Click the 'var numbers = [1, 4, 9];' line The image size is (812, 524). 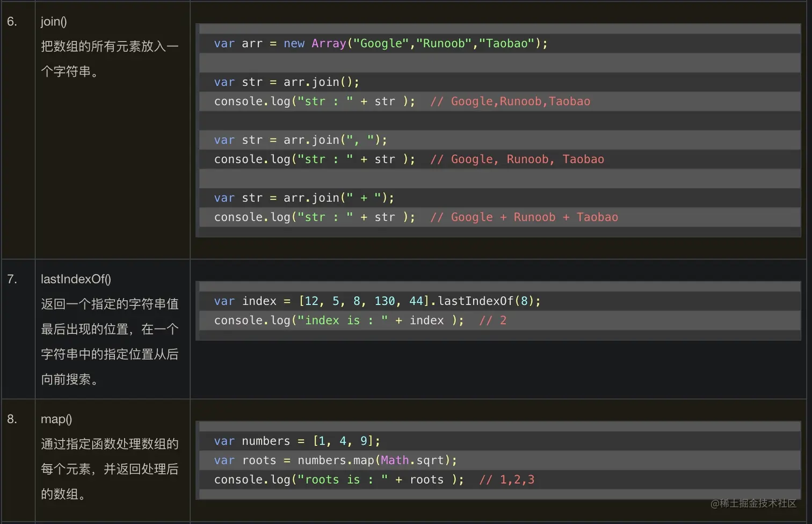click(x=297, y=441)
